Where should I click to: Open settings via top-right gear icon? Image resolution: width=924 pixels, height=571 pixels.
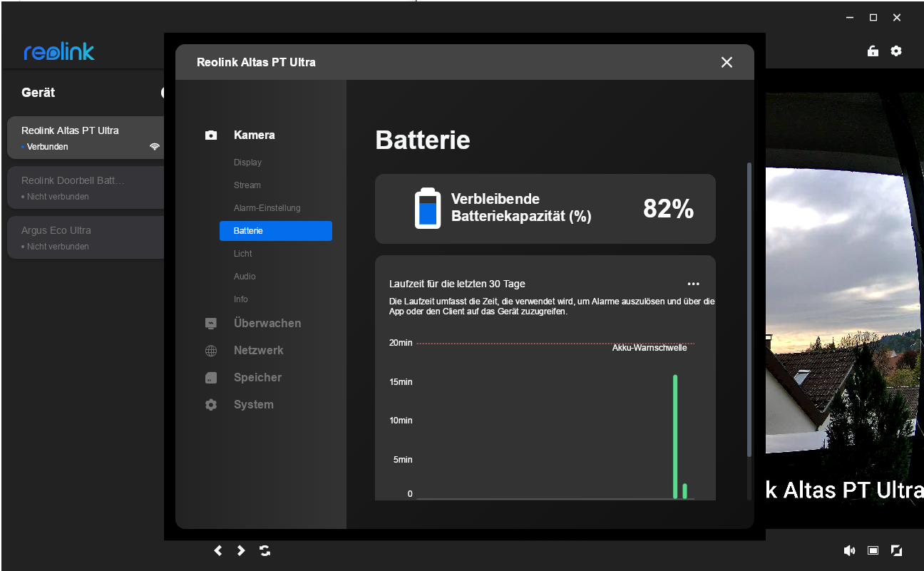(896, 51)
